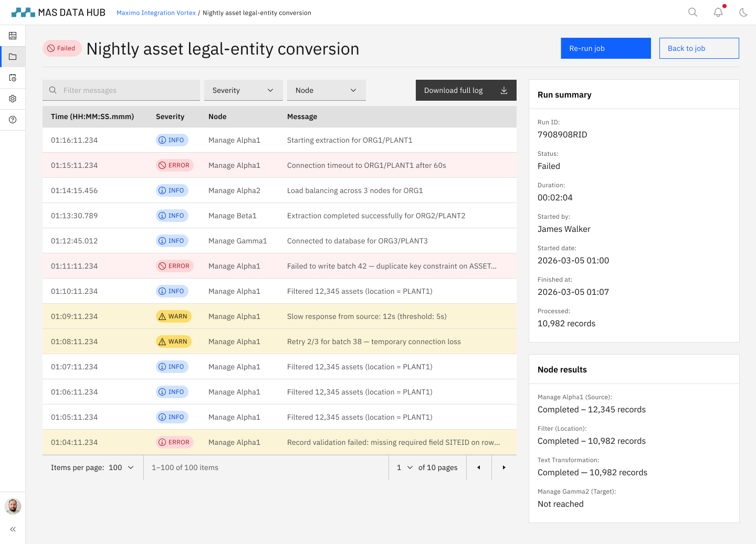Open the settings gear in the sidebar
Image resolution: width=756 pixels, height=544 pixels.
13,99
